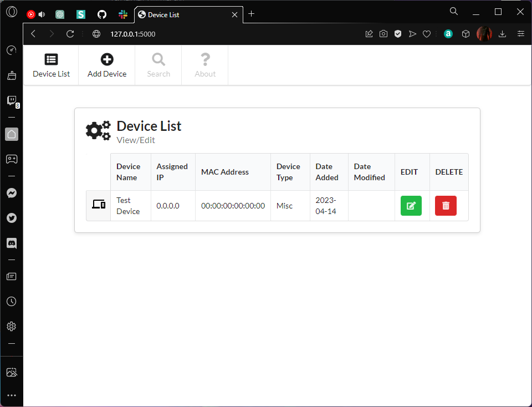Open the browser settings sliders at top right
Screen dimensions: 532x407
click(521, 34)
